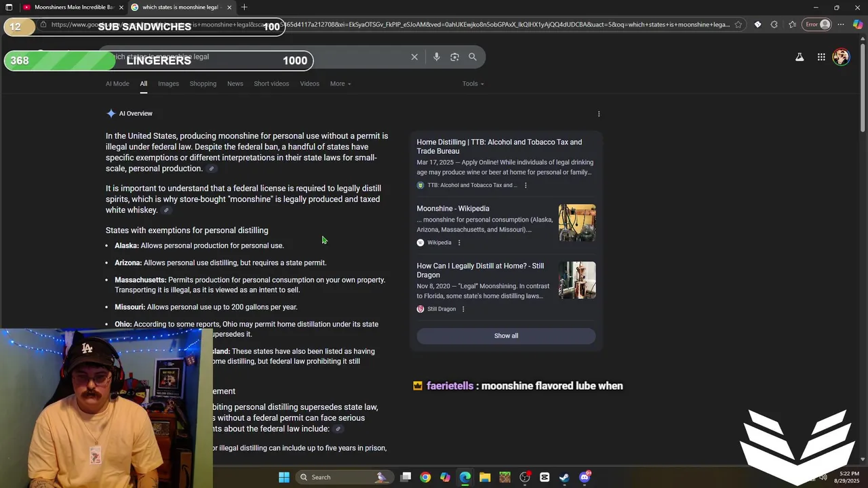Viewport: 868px width, 488px height.
Task: Open Steam from the taskbar
Action: tap(564, 477)
